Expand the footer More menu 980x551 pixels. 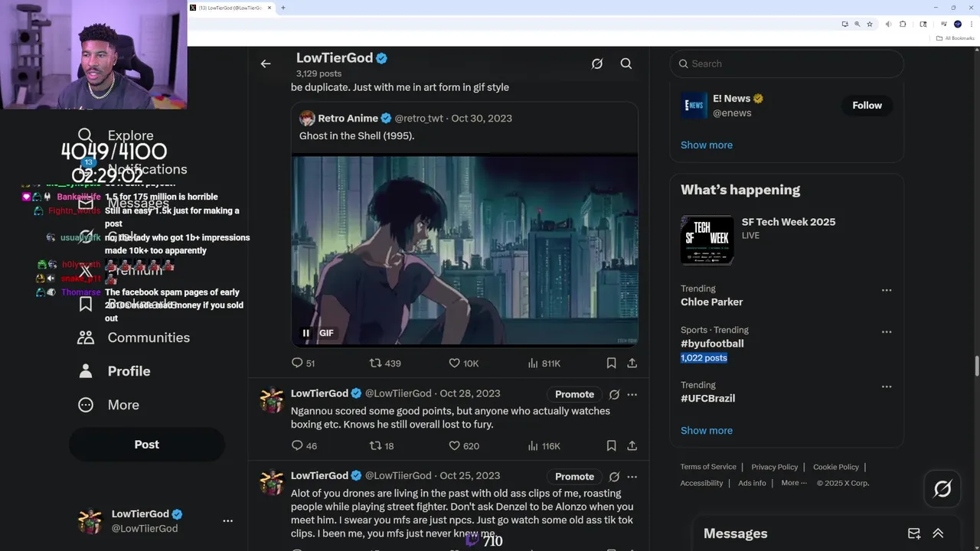tap(794, 483)
